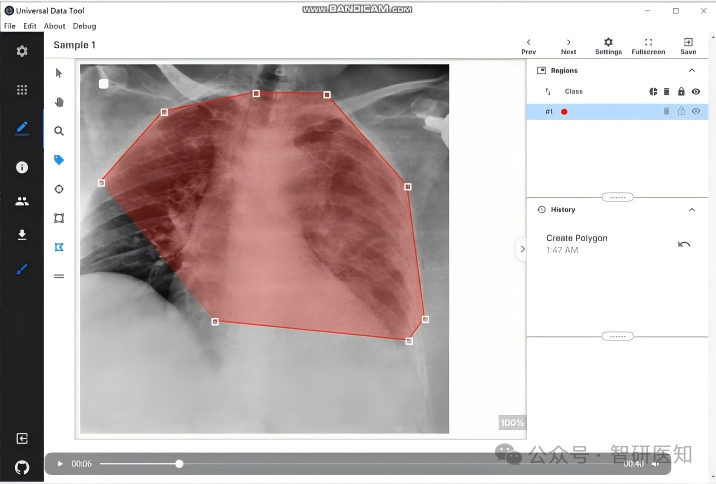Open the File menu

point(10,26)
